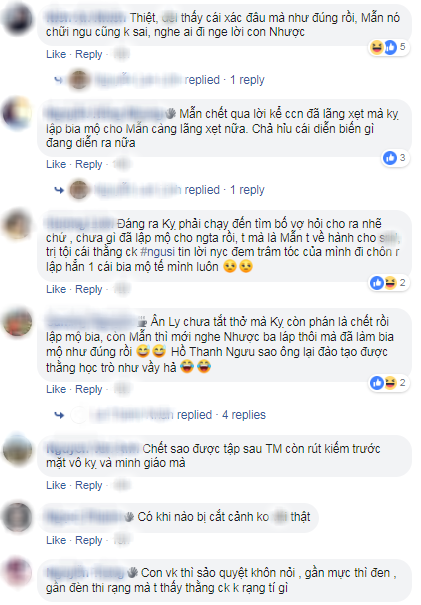Open reactions on the #ngusi comment
This screenshot has width=421, height=605.
(x=388, y=283)
